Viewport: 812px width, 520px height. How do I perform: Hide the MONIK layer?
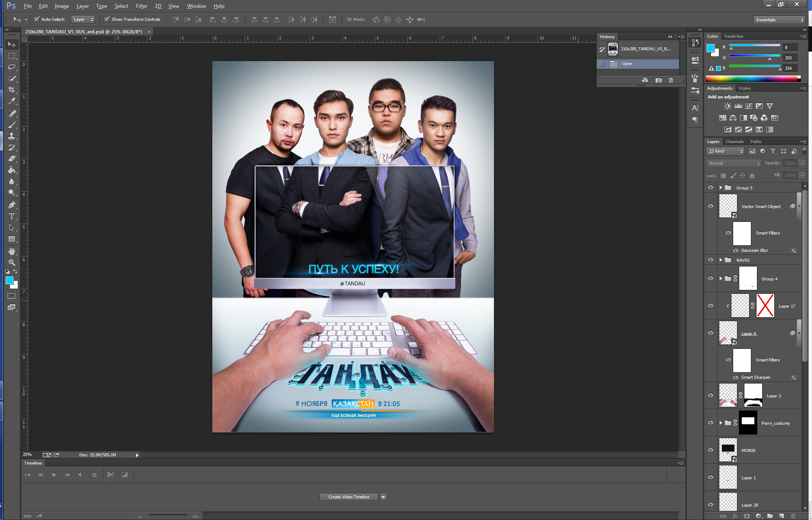click(x=711, y=450)
